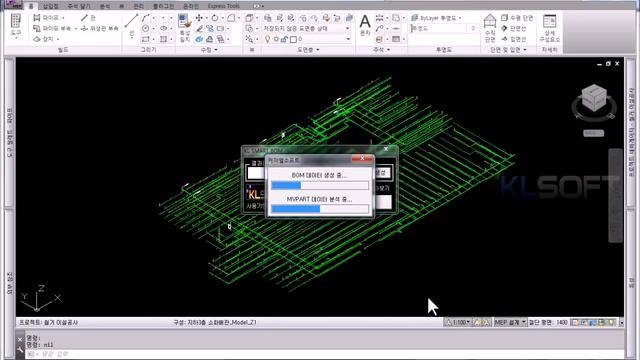Click the 입면선 elevation line tool
Viewport: 640px width, 360px height.
pos(514,39)
